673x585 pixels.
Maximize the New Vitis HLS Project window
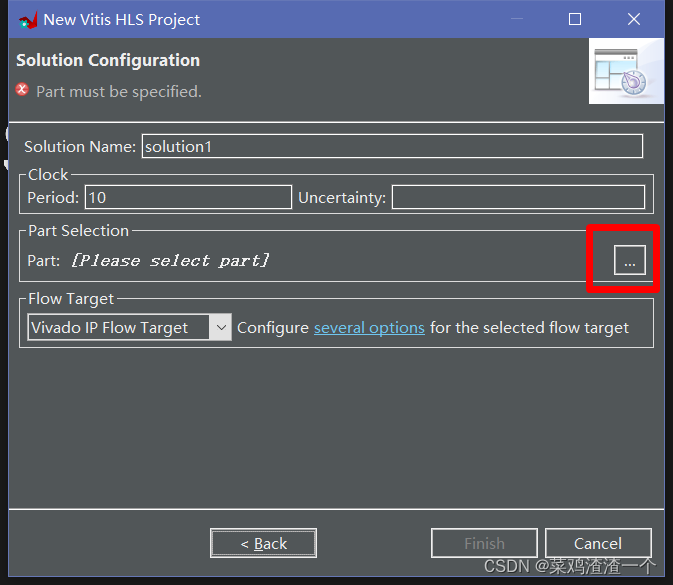click(575, 19)
